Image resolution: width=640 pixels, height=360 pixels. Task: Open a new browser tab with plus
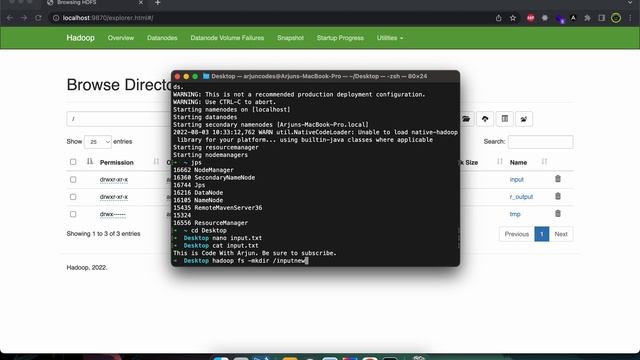[x=158, y=3]
